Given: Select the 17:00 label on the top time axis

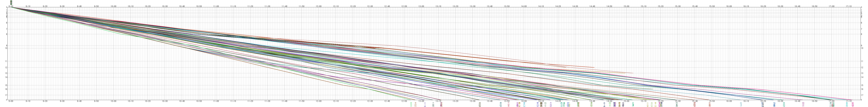Looking at the screenshot, I should [832, 6].
